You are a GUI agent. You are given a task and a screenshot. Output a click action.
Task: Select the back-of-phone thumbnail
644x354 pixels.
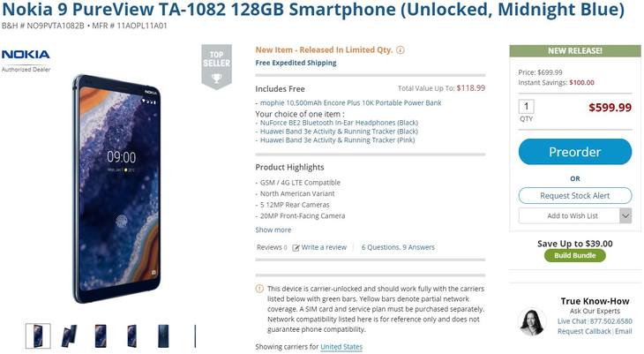pos(163,336)
